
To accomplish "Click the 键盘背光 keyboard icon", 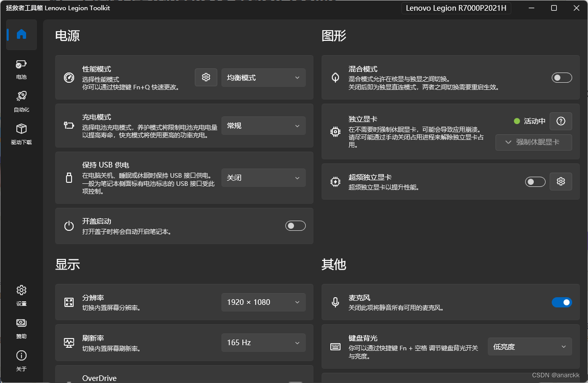I will point(335,347).
